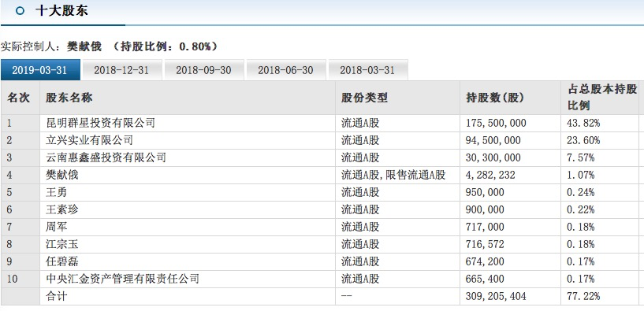Click share count 674,200
Image resolution: width=644 pixels, height=311 pixels.
click(x=485, y=261)
